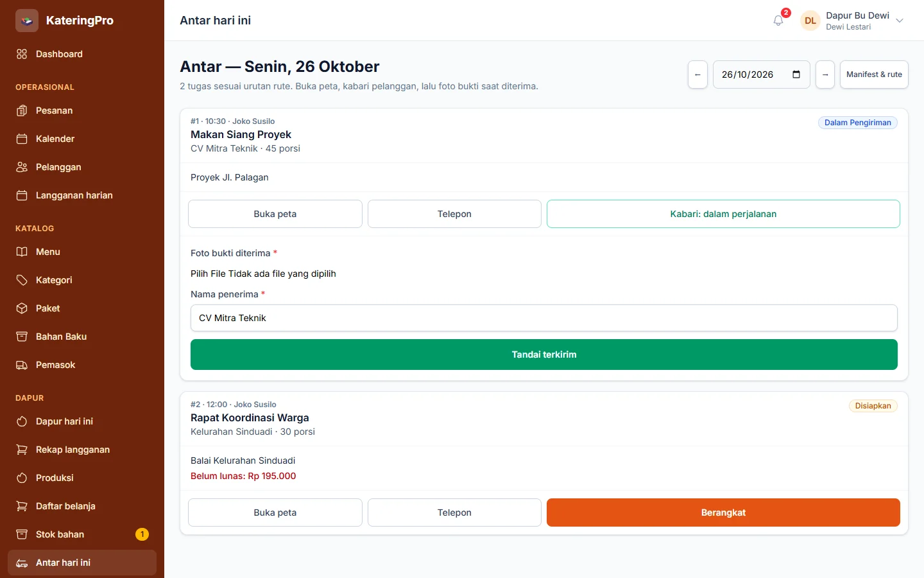Expand the Dapur Bu Dewi account chevron
Image resolution: width=924 pixels, height=578 pixels.
coord(900,21)
